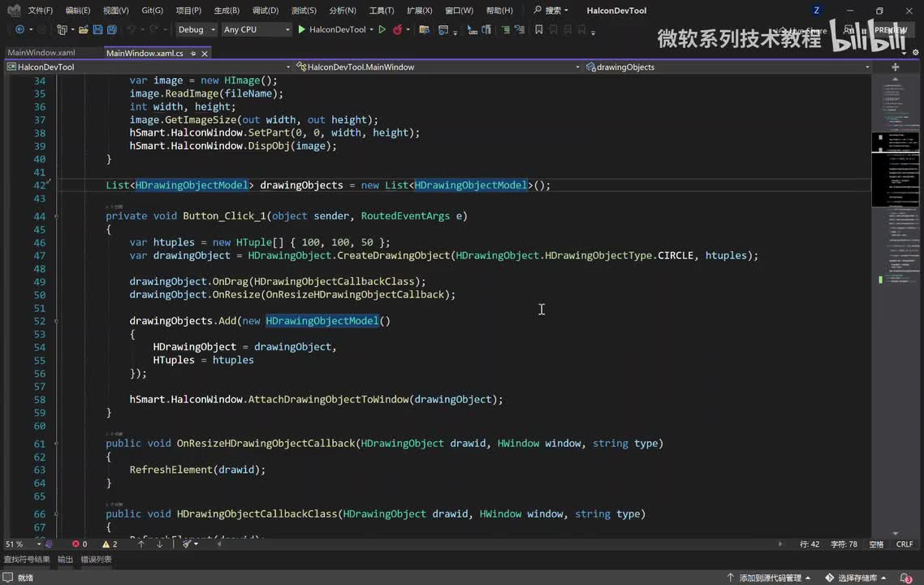Screen dimensions: 924x585
Task: Open the notifications bell in status bar
Action: (906, 578)
